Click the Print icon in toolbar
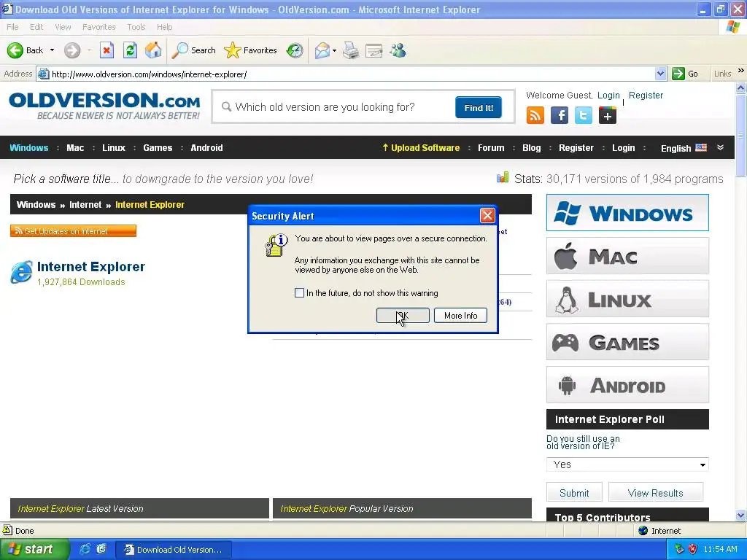This screenshot has width=747, height=560. point(351,50)
